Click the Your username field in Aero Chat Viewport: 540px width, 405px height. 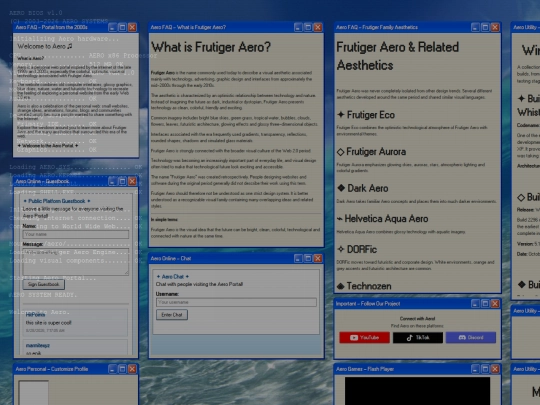pos(236,302)
